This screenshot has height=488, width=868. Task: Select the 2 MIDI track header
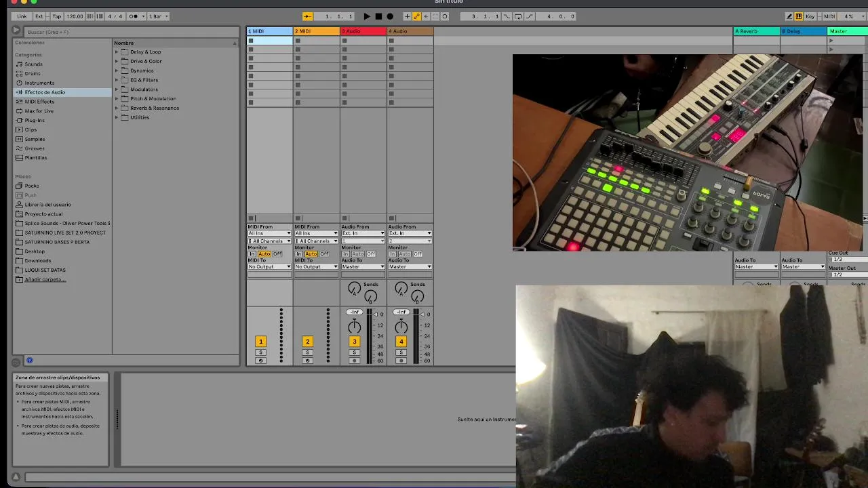316,31
